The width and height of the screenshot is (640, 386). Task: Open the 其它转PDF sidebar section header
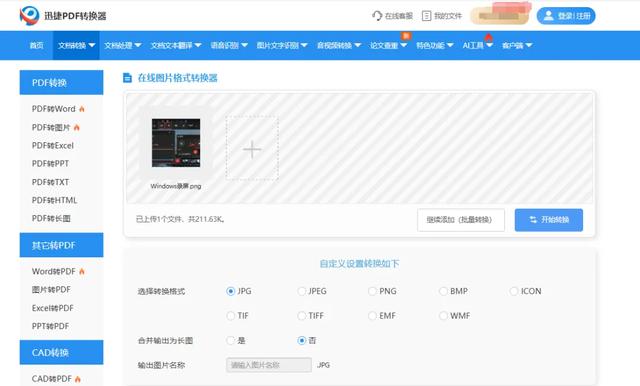[62, 245]
